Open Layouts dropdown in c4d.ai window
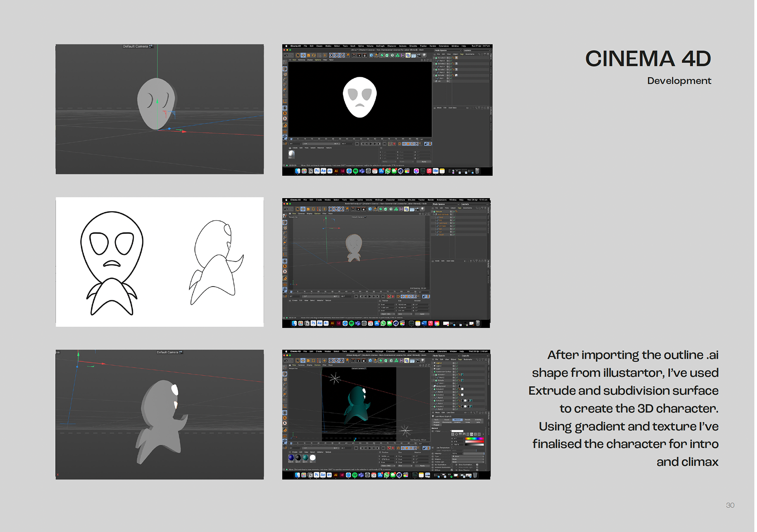 pyautogui.click(x=477, y=50)
